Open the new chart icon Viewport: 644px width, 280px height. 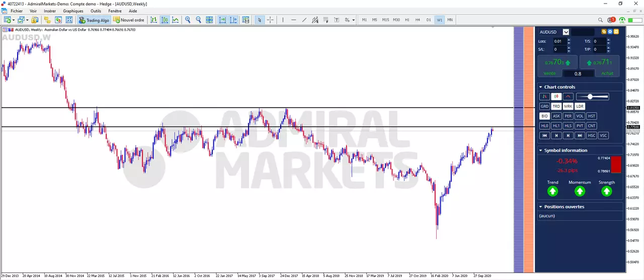8,20
